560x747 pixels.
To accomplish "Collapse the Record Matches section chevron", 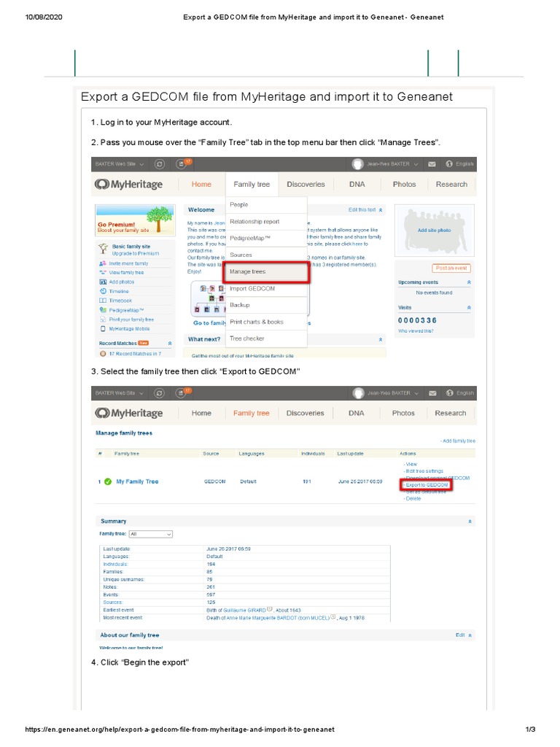I will (170, 344).
